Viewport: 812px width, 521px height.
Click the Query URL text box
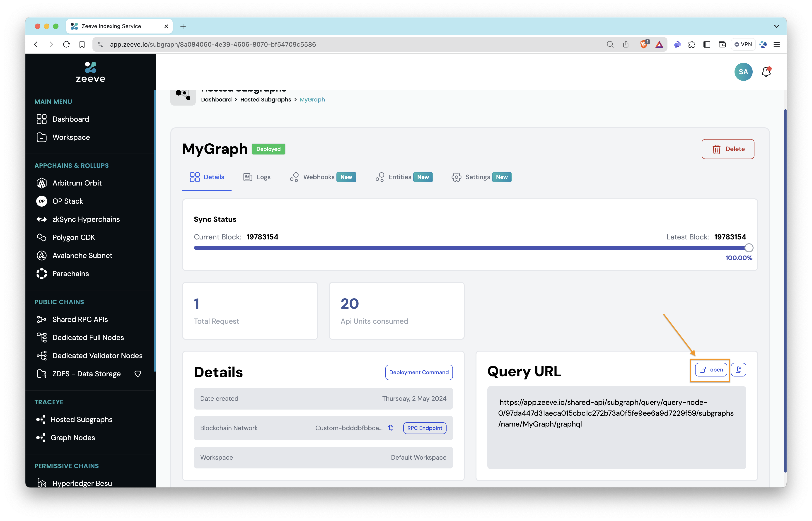[x=616, y=427]
